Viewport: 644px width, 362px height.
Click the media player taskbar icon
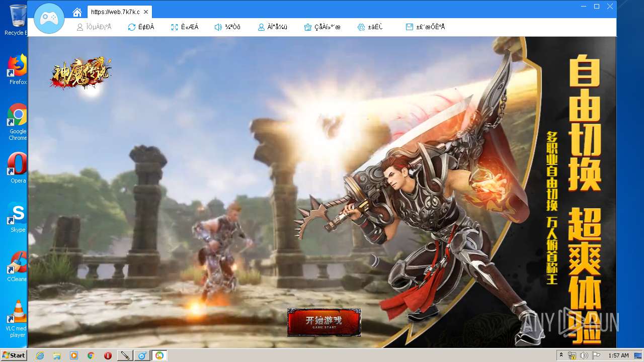[x=74, y=355]
